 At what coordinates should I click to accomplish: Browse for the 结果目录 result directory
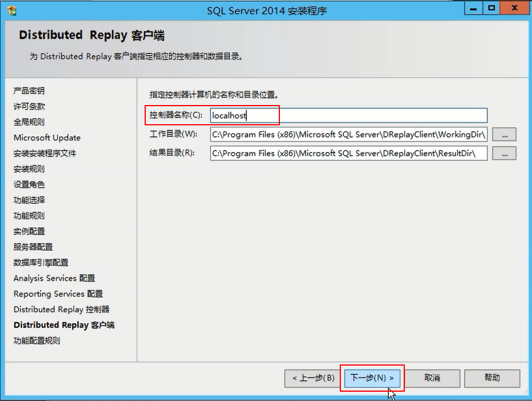coord(505,153)
